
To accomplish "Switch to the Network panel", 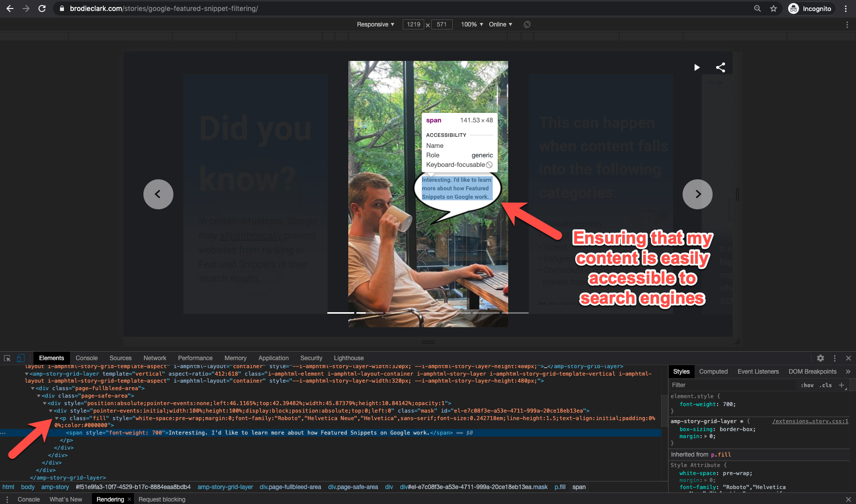I will tap(154, 358).
